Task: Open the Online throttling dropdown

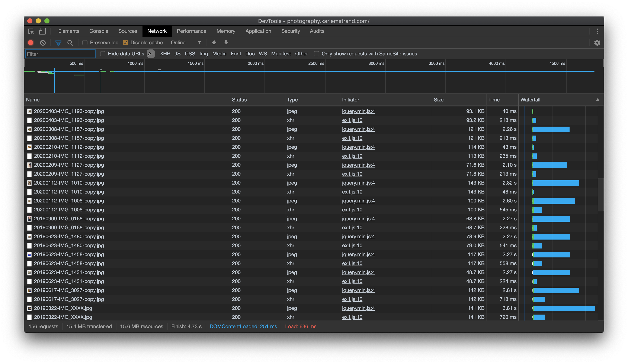Action: [186, 43]
